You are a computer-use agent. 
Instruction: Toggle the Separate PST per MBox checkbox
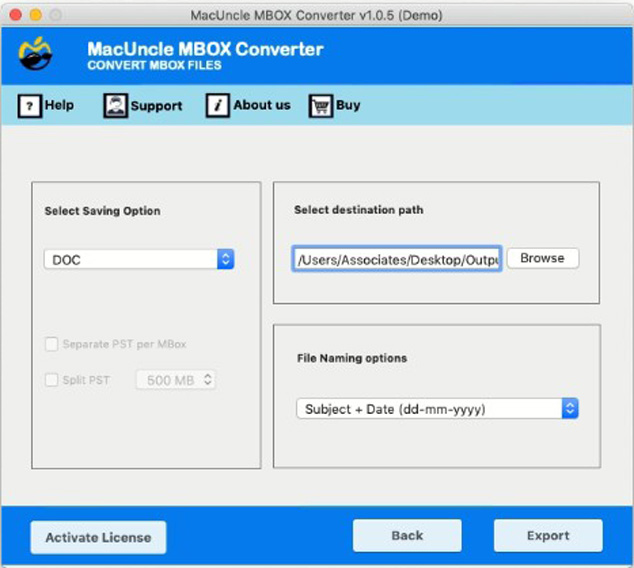(51, 344)
